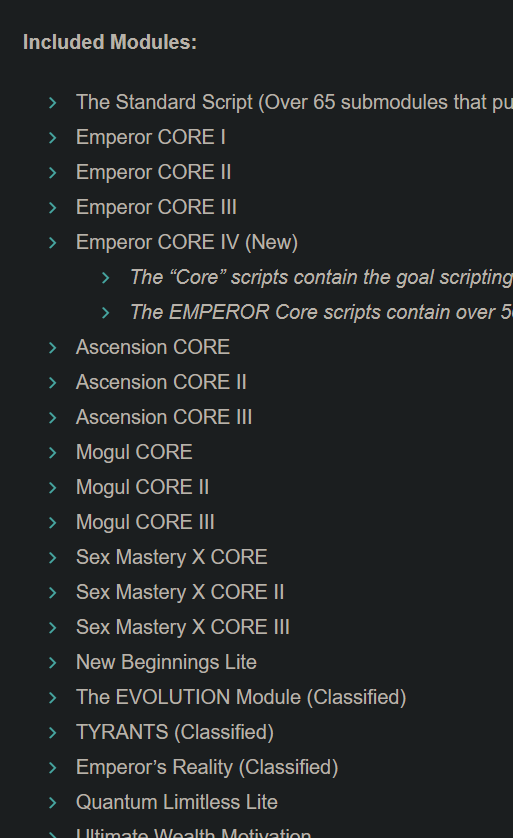
Task: Select the Ascension CORE II item
Action: 161,382
